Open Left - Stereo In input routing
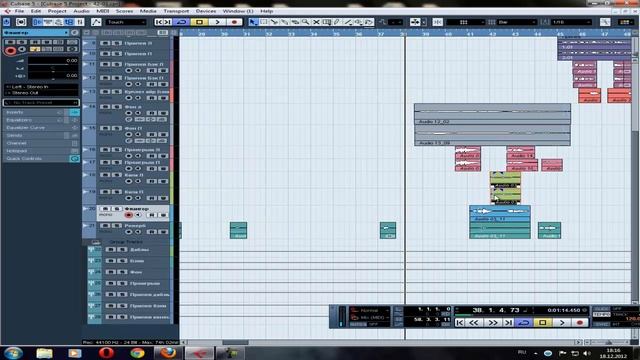The height and width of the screenshot is (360, 640). click(x=41, y=87)
